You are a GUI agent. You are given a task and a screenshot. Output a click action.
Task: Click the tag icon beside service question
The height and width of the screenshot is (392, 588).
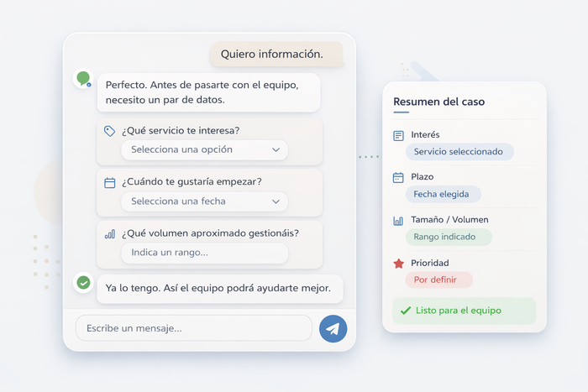(x=109, y=131)
